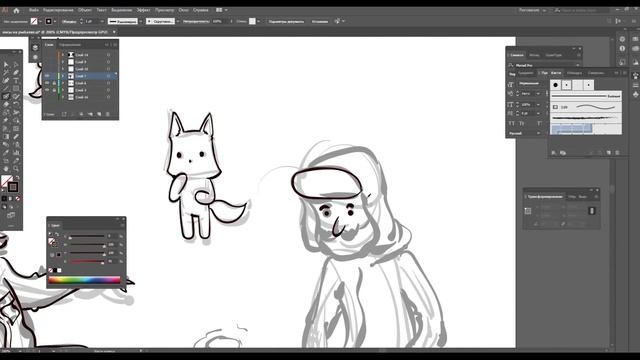Viewport: 640px width, 360px height.
Task: Select the Line Segment tool
Action: pos(6,89)
